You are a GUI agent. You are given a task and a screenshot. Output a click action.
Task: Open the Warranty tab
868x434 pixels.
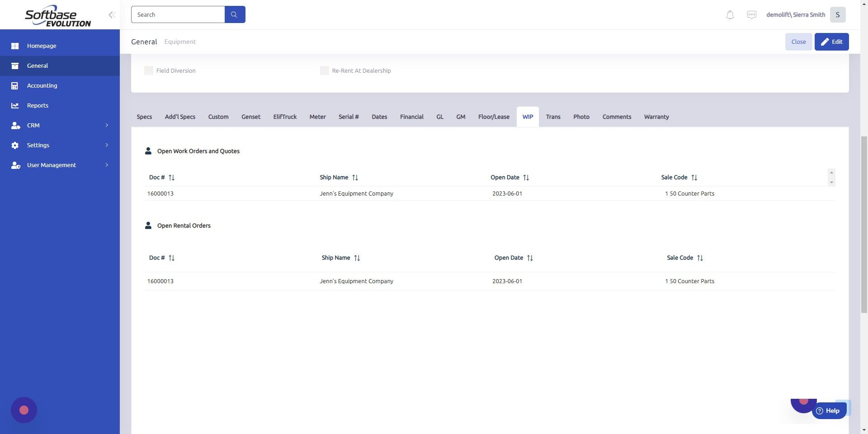click(x=656, y=117)
